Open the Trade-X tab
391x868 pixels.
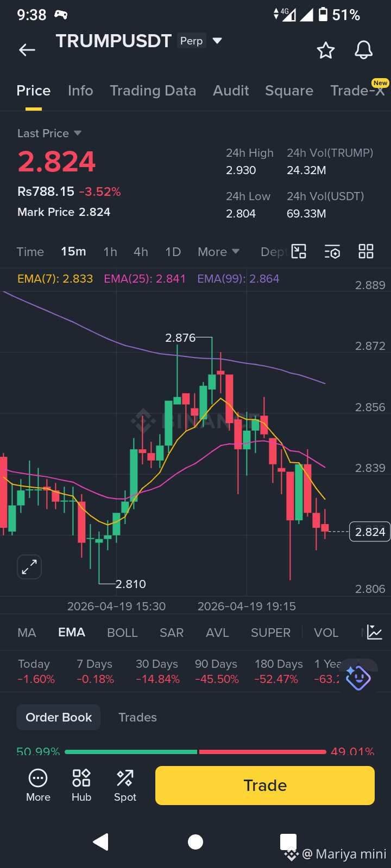coord(357,91)
